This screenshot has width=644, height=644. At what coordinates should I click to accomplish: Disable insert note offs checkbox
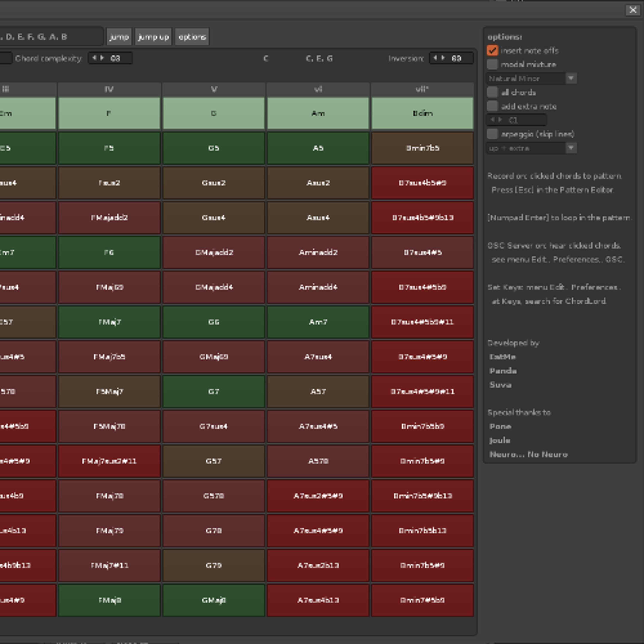tap(492, 51)
